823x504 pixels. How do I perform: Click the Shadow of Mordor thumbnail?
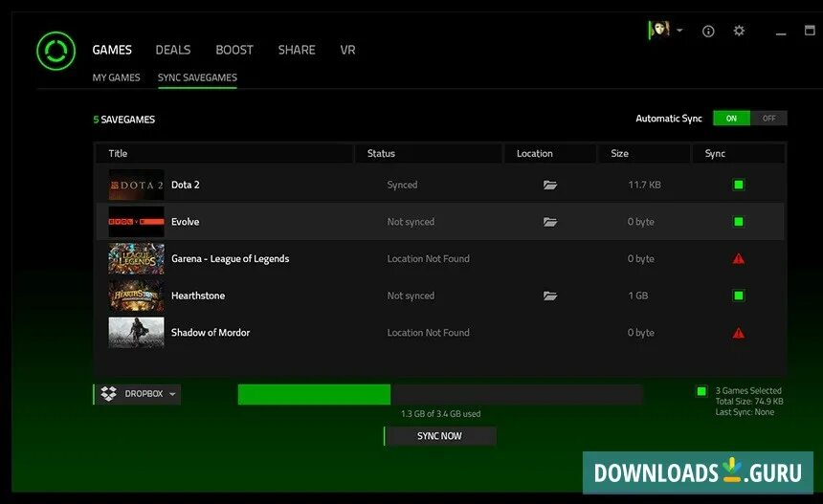click(x=137, y=333)
